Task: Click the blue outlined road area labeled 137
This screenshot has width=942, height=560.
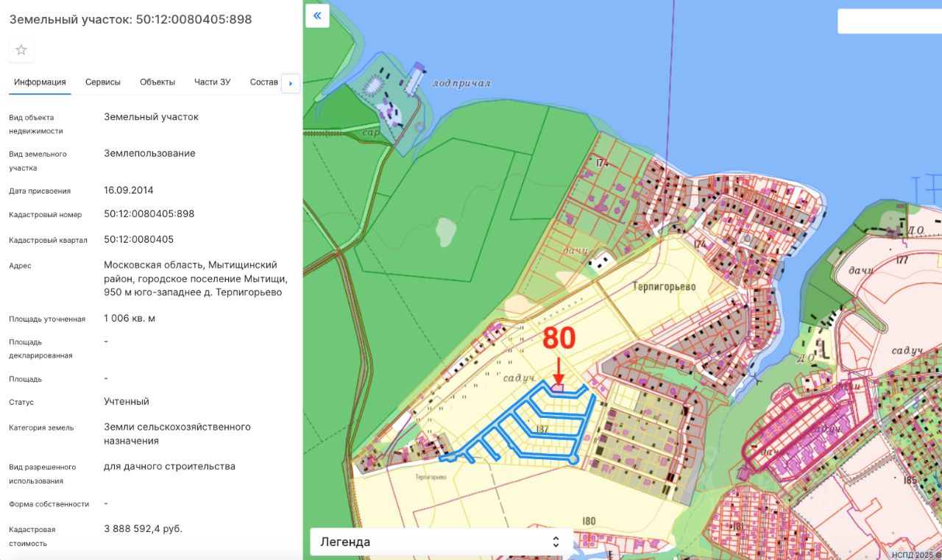Action: coord(543,429)
